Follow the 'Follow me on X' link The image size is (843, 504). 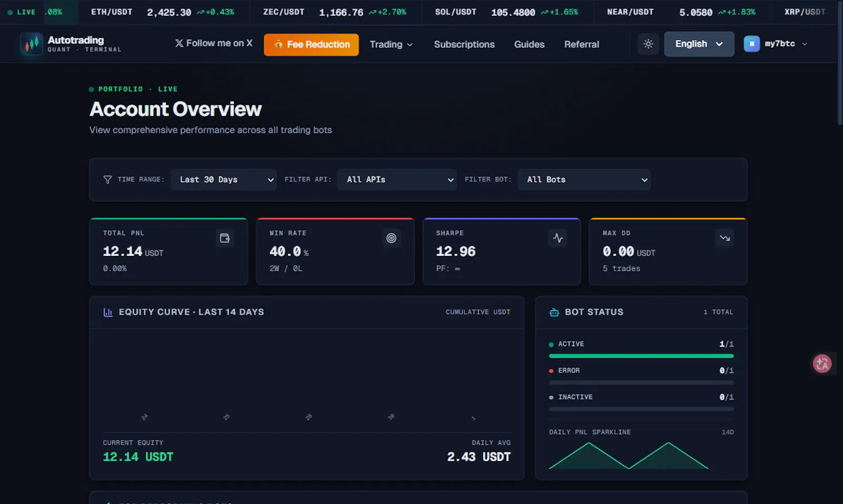(213, 43)
